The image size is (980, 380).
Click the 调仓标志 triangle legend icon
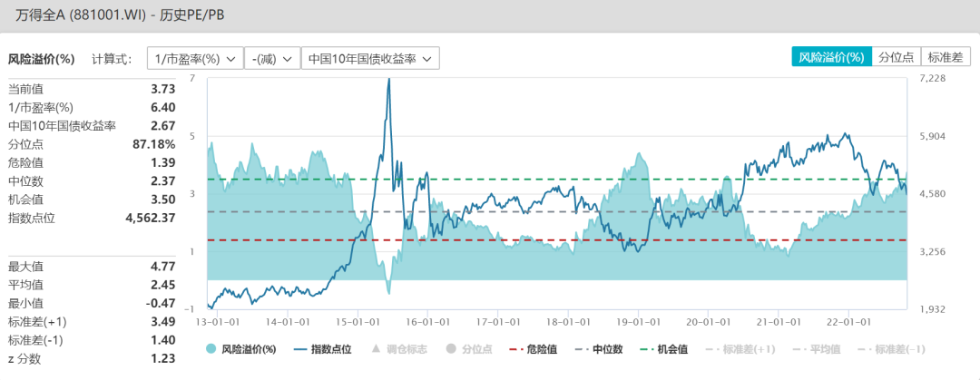[x=376, y=349]
